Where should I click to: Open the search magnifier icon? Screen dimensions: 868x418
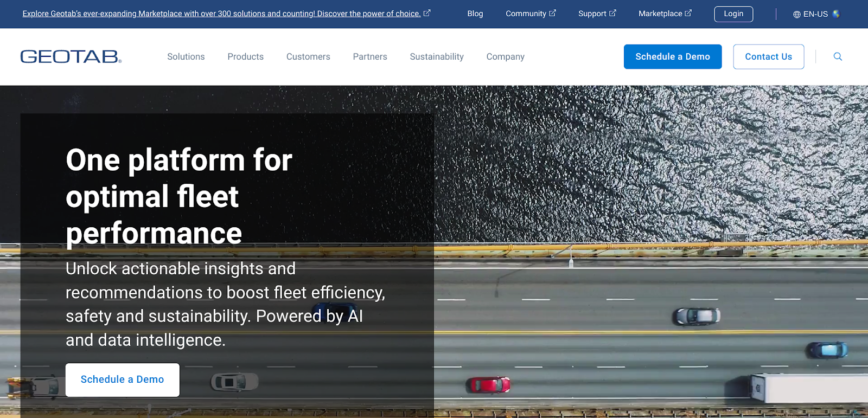pos(838,56)
